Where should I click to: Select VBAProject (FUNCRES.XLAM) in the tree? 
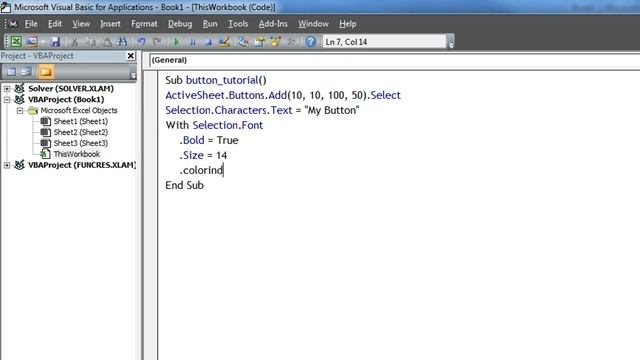point(82,165)
